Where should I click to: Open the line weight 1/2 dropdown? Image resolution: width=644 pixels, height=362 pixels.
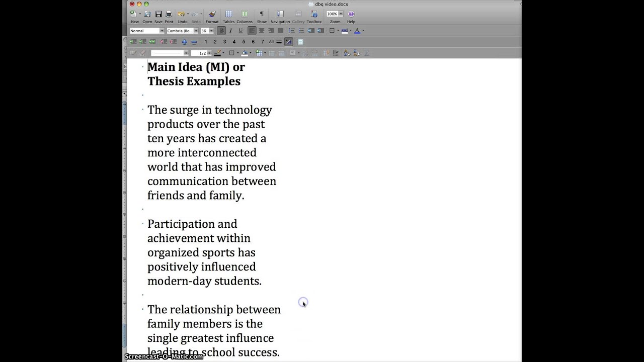210,53
